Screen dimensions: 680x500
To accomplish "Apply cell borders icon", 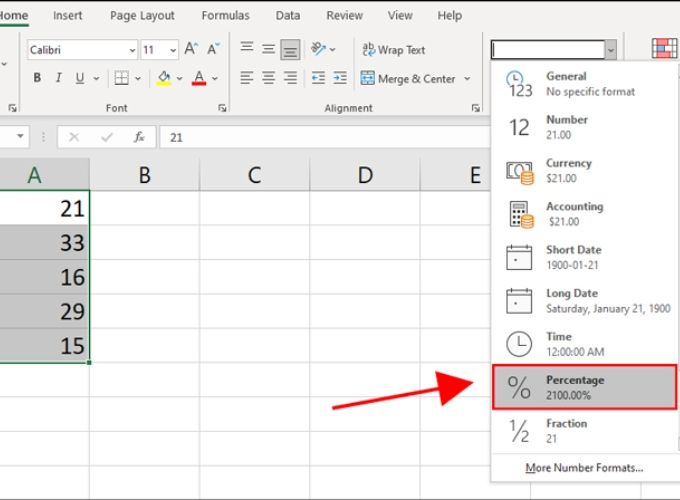I will pos(121,78).
